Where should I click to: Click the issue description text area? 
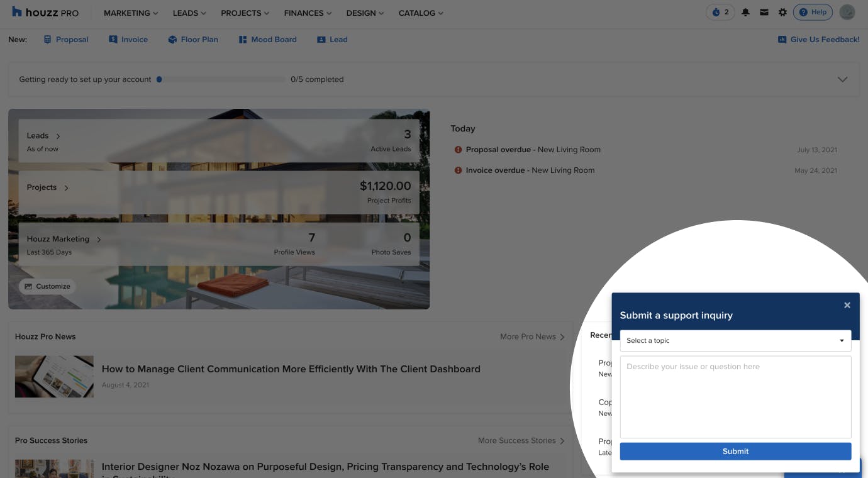click(735, 397)
